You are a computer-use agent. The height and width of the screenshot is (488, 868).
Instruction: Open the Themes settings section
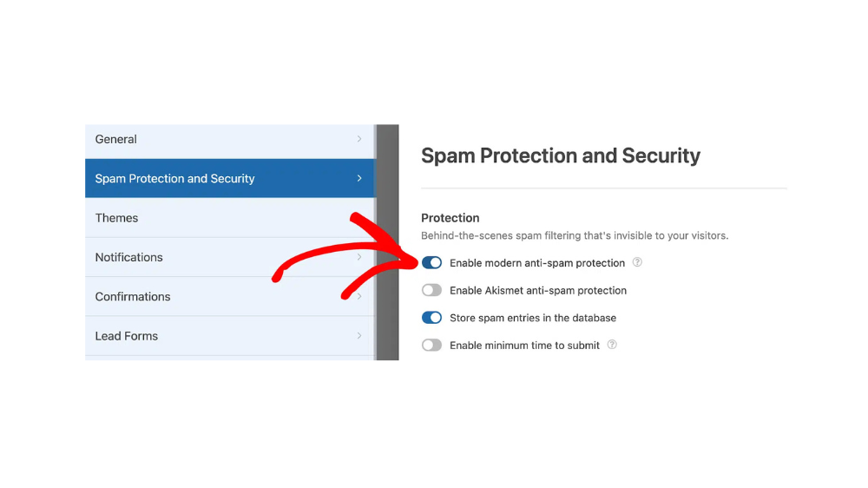(x=230, y=218)
